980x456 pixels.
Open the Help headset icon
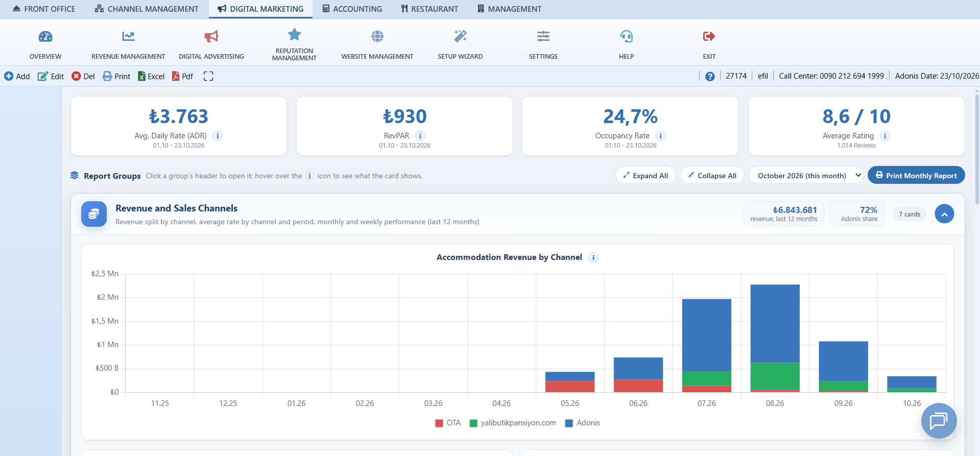pos(626,36)
